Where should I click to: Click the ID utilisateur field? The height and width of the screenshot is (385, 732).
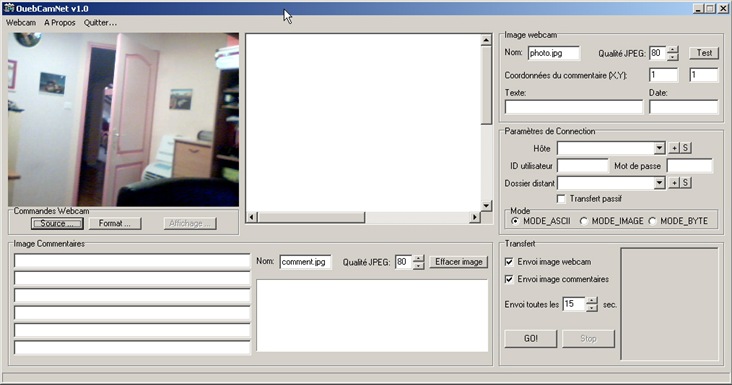pos(583,166)
